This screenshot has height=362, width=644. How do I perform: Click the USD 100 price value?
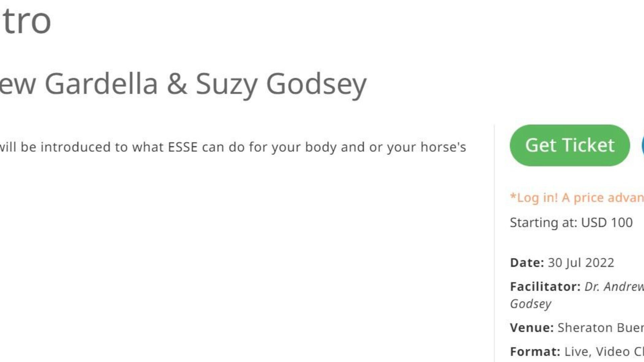[x=607, y=223]
